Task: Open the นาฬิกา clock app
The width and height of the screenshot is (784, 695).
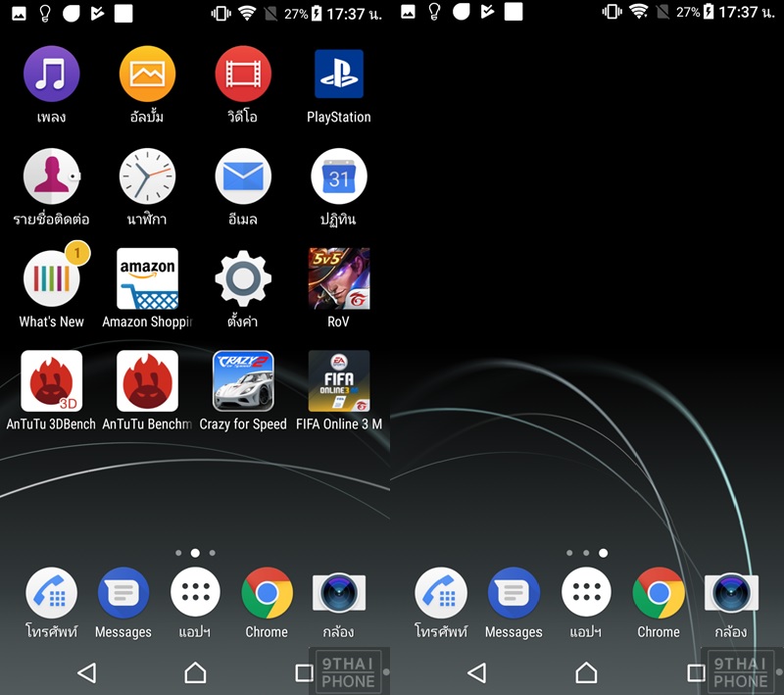Action: pyautogui.click(x=148, y=176)
